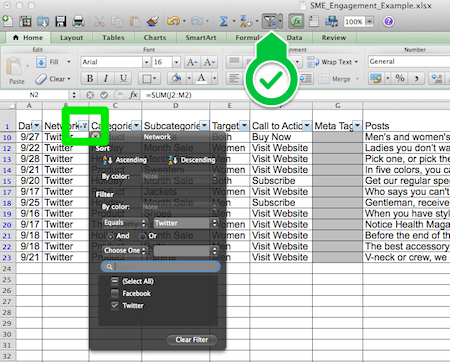Uncheck the Twitter filter checkbox

click(115, 305)
